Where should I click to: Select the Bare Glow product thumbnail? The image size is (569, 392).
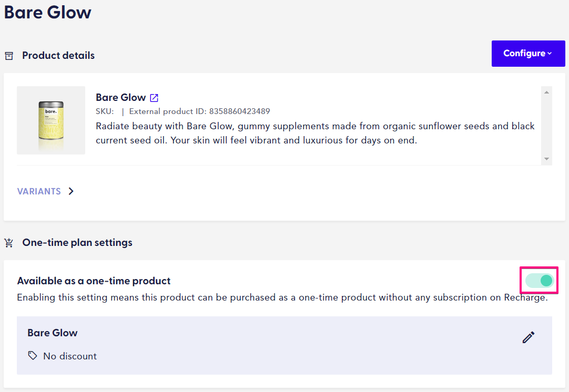50,120
